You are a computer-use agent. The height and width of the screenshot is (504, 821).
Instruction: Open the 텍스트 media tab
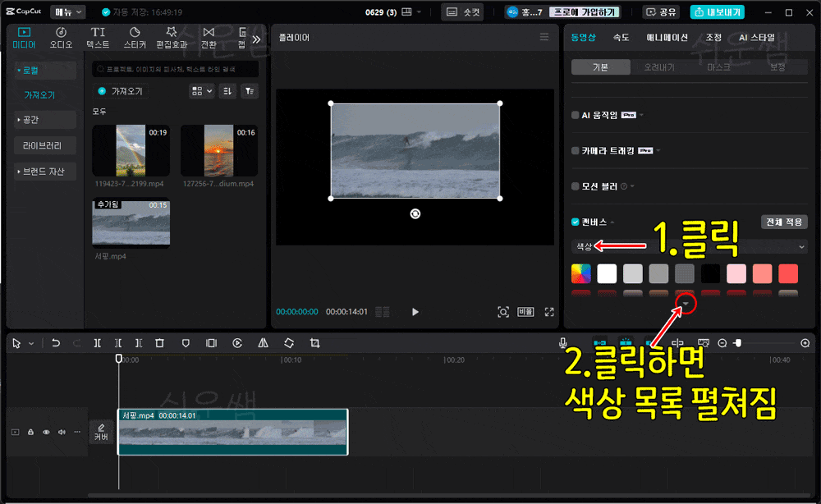coord(98,39)
